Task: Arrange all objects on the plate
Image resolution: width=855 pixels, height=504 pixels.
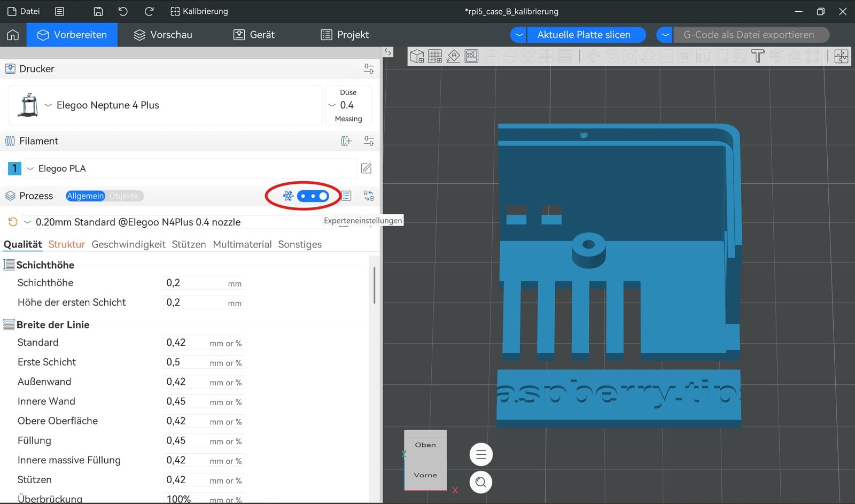Action: click(471, 56)
